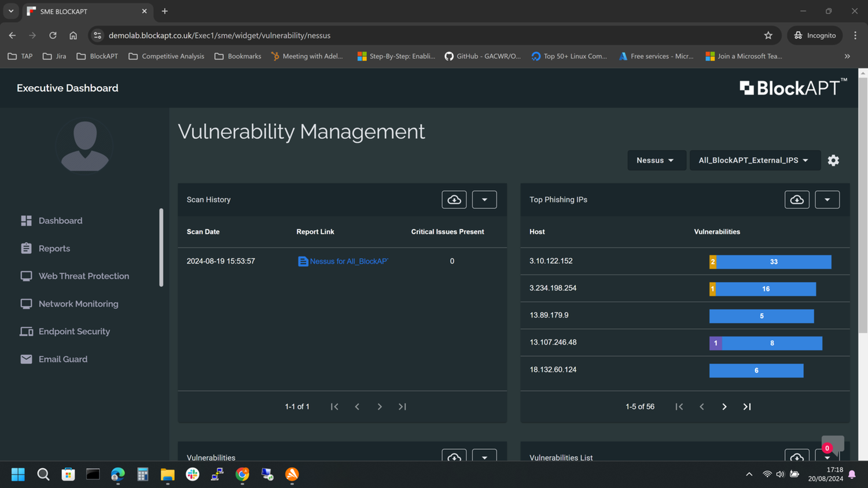This screenshot has height=488, width=868.
Task: Click the purple bar segment for 13.107.246.48
Action: (716, 343)
